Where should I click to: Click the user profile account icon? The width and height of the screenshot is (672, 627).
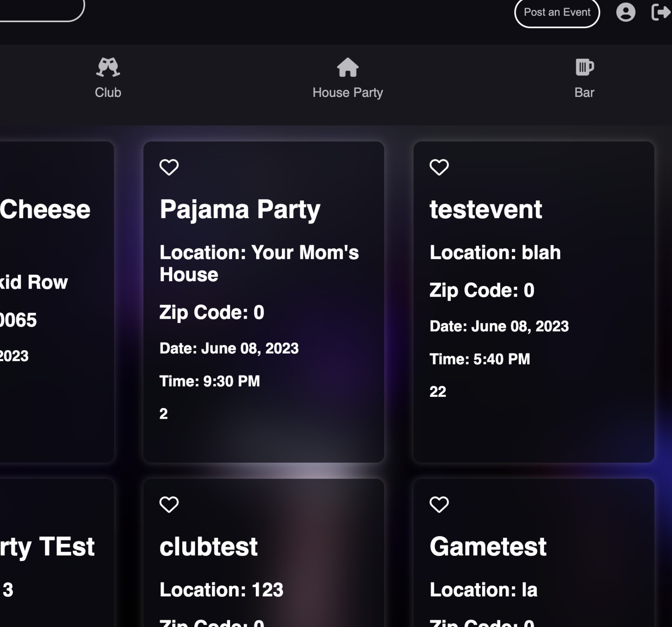(x=626, y=12)
